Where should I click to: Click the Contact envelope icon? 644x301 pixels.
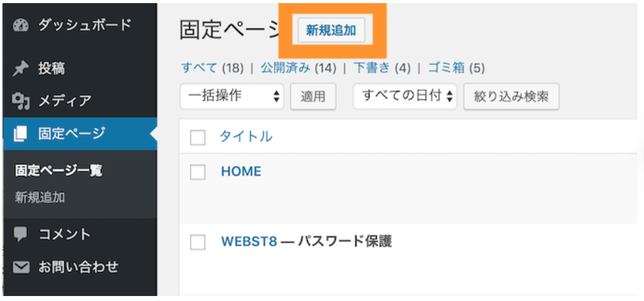point(21,267)
